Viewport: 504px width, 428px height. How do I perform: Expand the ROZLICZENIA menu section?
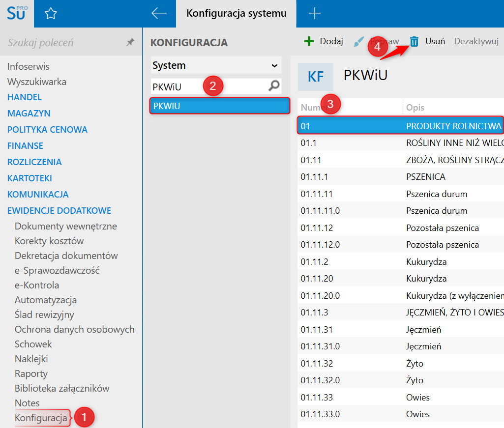(34, 162)
